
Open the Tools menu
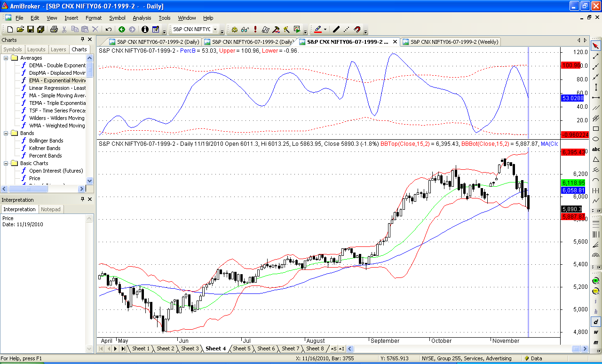(164, 18)
